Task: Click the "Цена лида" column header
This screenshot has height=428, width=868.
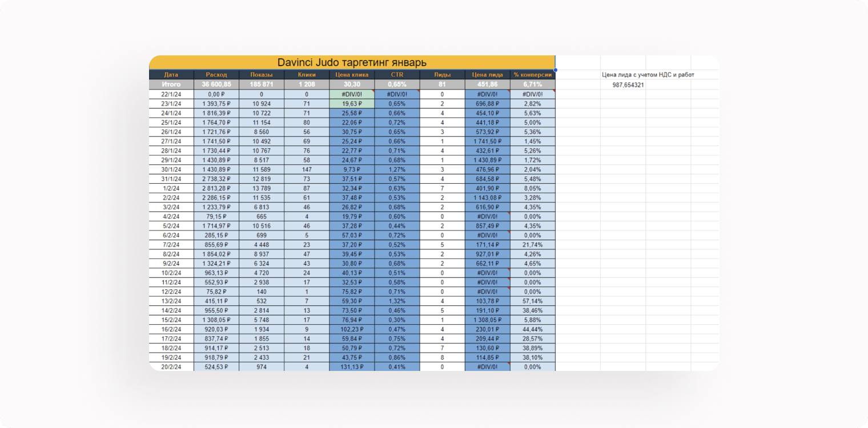Action: point(488,75)
